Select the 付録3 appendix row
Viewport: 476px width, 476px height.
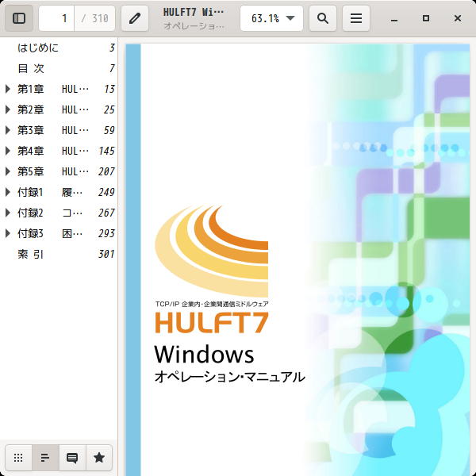tap(59, 233)
